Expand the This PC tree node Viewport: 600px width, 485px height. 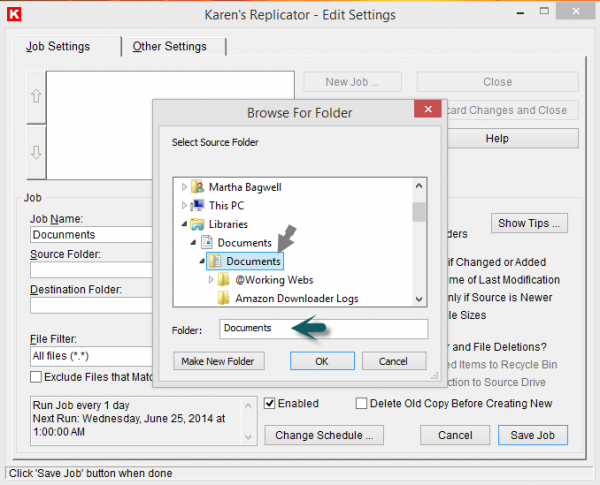(184, 206)
